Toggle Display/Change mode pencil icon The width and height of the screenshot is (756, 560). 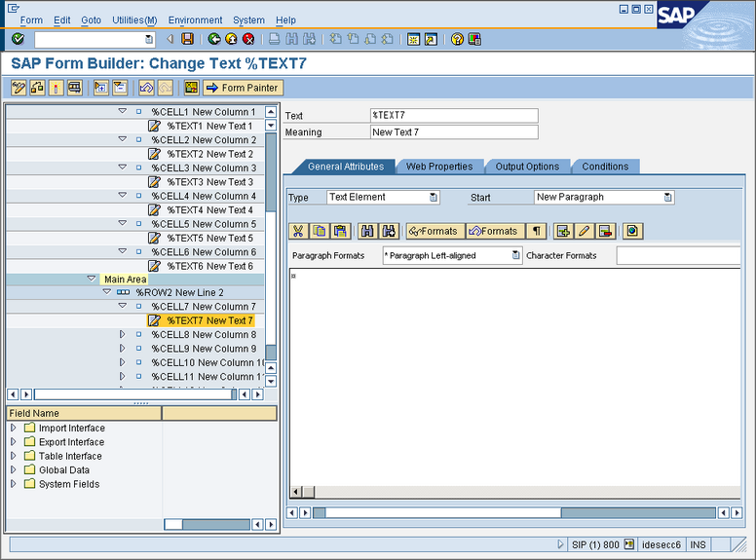point(19,88)
